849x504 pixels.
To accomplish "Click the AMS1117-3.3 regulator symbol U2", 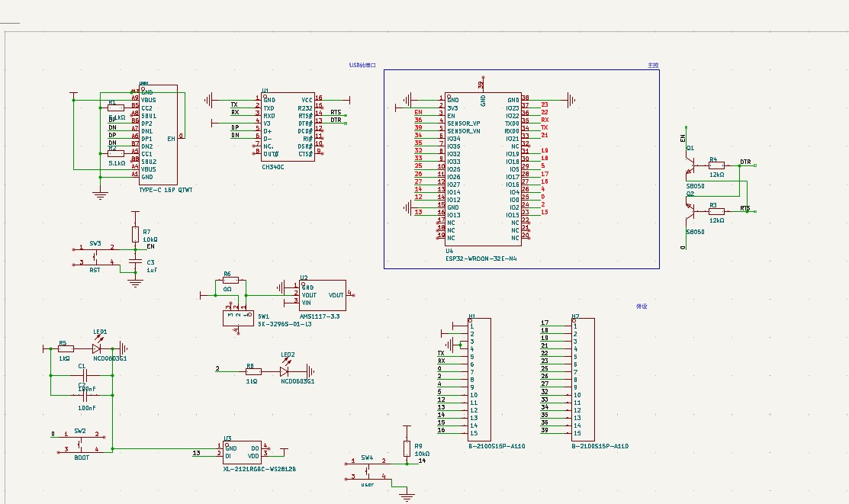I will tap(322, 294).
